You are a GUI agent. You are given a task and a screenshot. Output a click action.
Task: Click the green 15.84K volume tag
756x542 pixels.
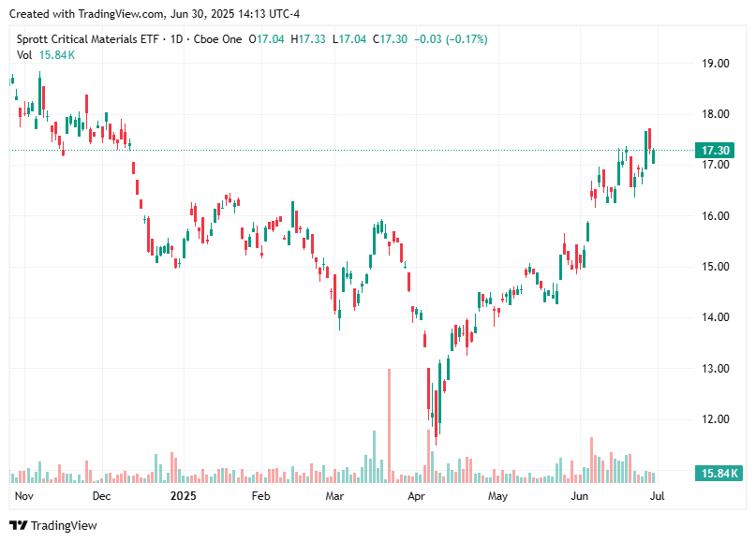click(719, 473)
